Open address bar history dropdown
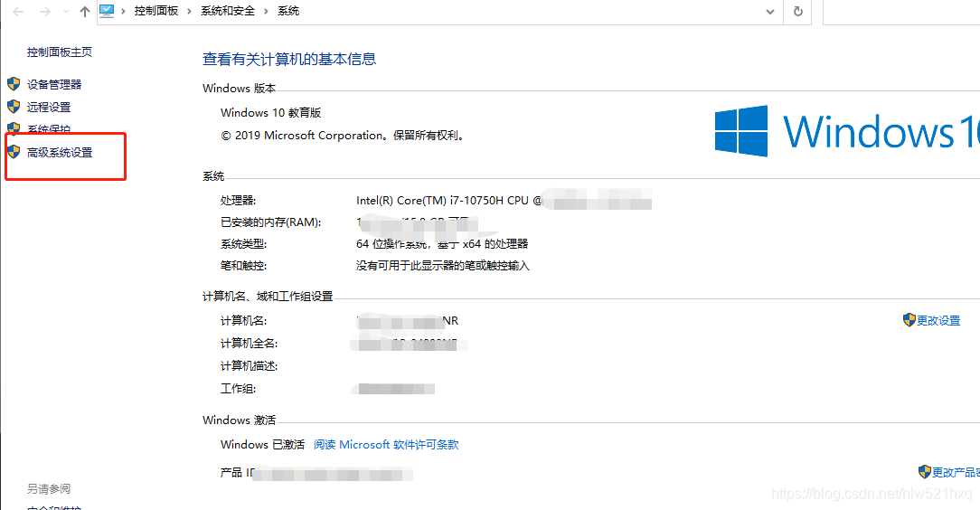 [770, 11]
